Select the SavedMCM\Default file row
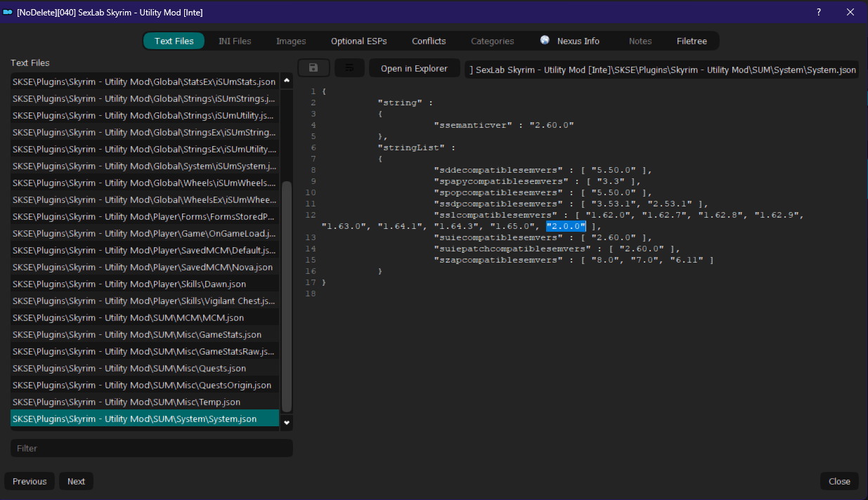Viewport: 868px width, 500px height. click(x=145, y=251)
